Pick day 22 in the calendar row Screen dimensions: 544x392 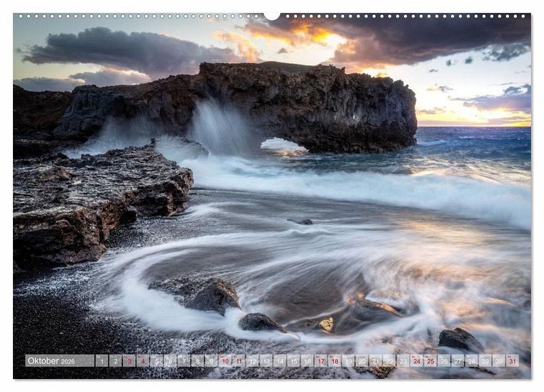389,361
